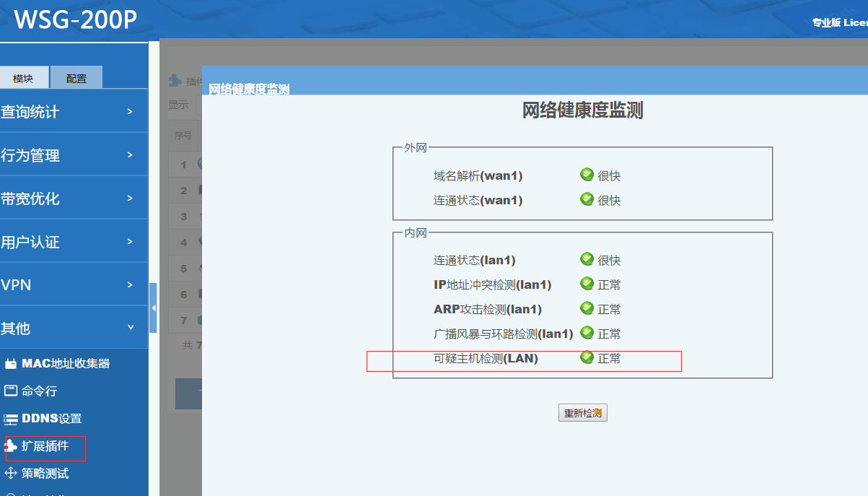Expand the 行为管理 menu section
This screenshot has width=868, height=496.
click(72, 155)
